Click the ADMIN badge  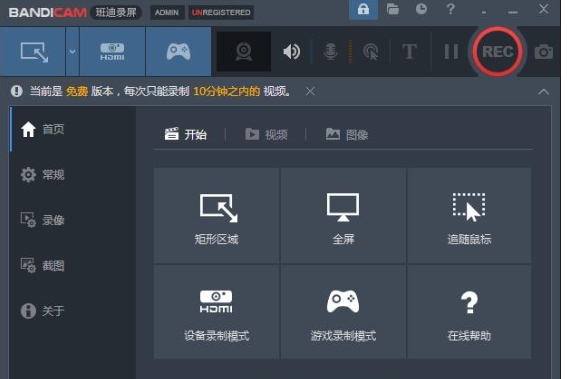pos(167,12)
